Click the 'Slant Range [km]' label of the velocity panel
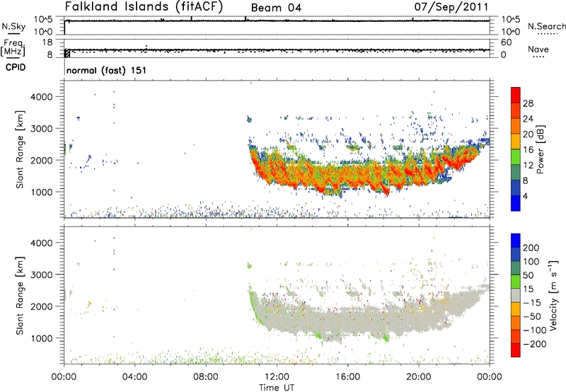This screenshot has width=566, height=392. [x=20, y=296]
